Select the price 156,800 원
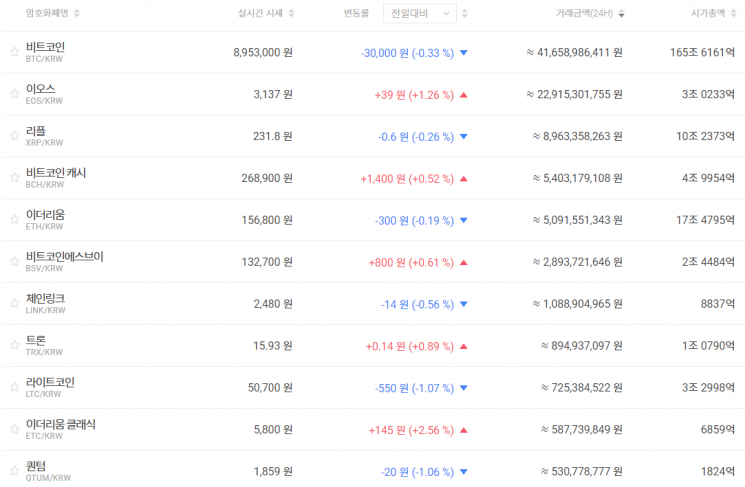The width and height of the screenshot is (745, 487). click(x=267, y=220)
